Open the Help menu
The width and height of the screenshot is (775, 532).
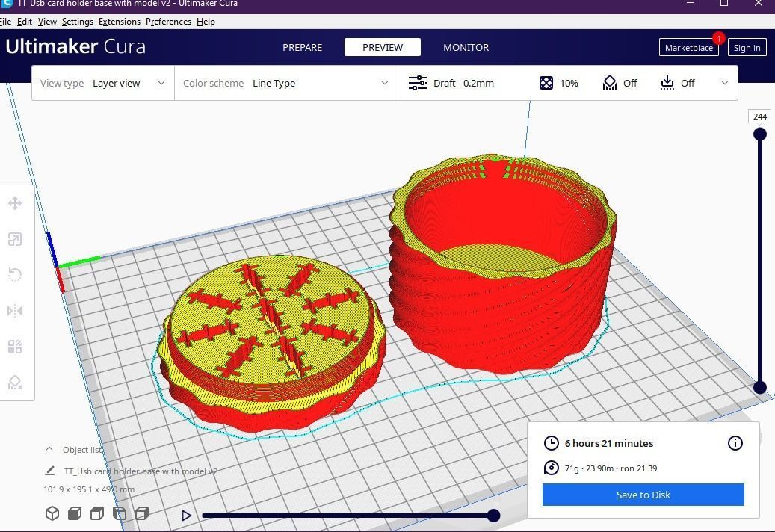(x=206, y=22)
